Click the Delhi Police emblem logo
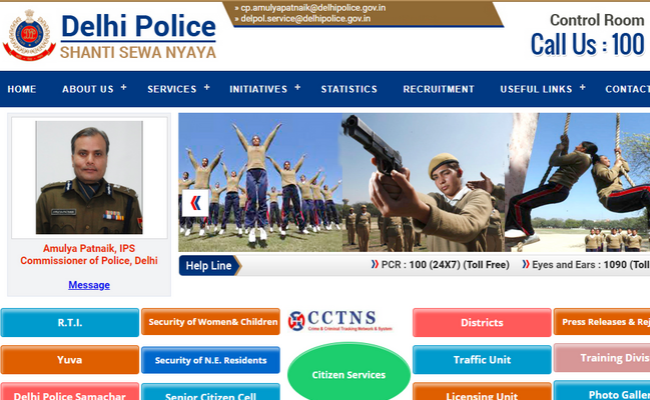650x400 pixels. click(29, 35)
